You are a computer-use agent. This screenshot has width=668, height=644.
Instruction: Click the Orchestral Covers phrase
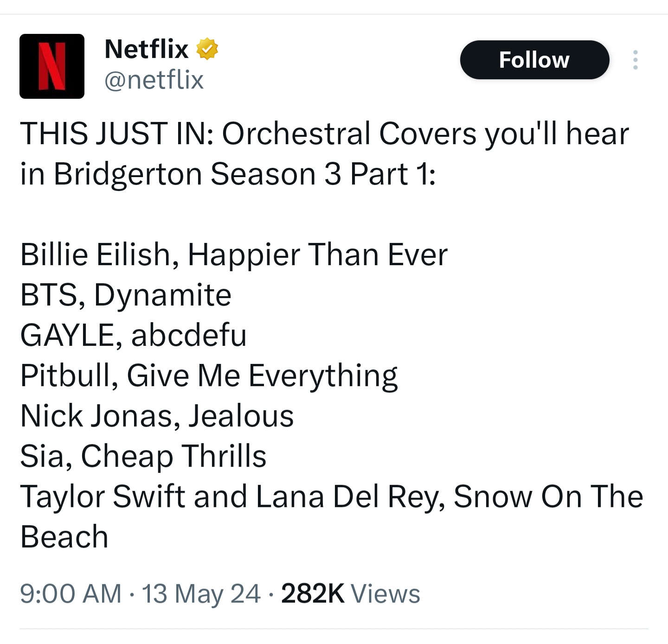point(349,134)
